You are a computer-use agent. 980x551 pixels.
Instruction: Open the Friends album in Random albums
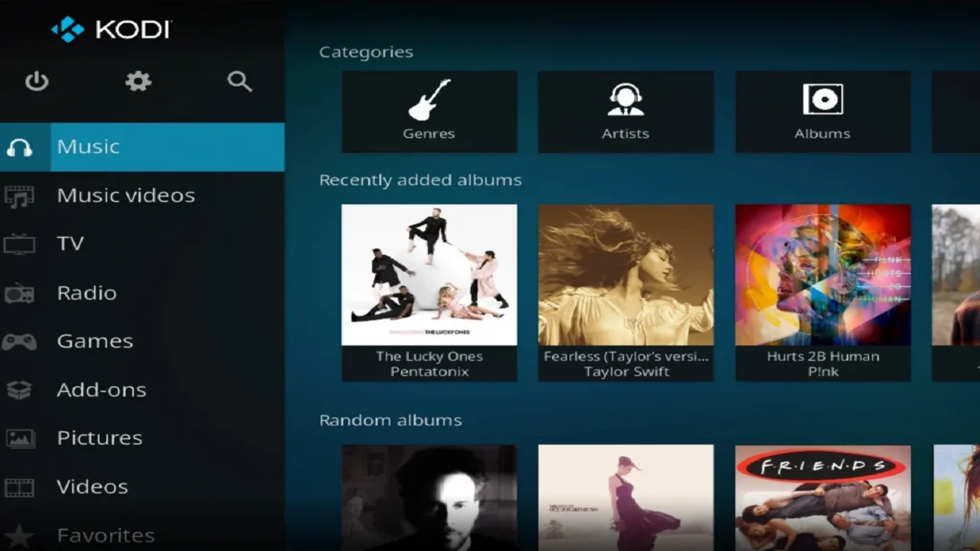822,497
